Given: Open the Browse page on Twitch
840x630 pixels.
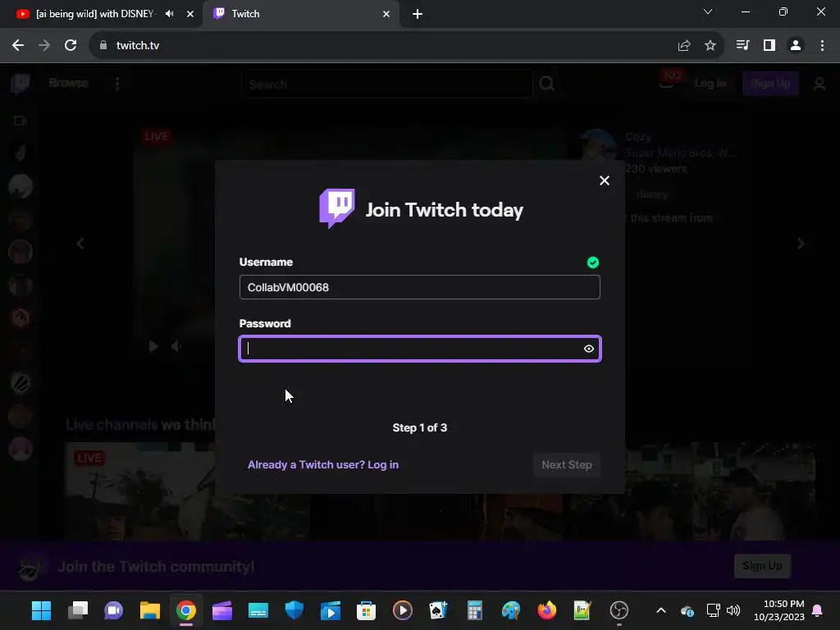Looking at the screenshot, I should point(69,83).
